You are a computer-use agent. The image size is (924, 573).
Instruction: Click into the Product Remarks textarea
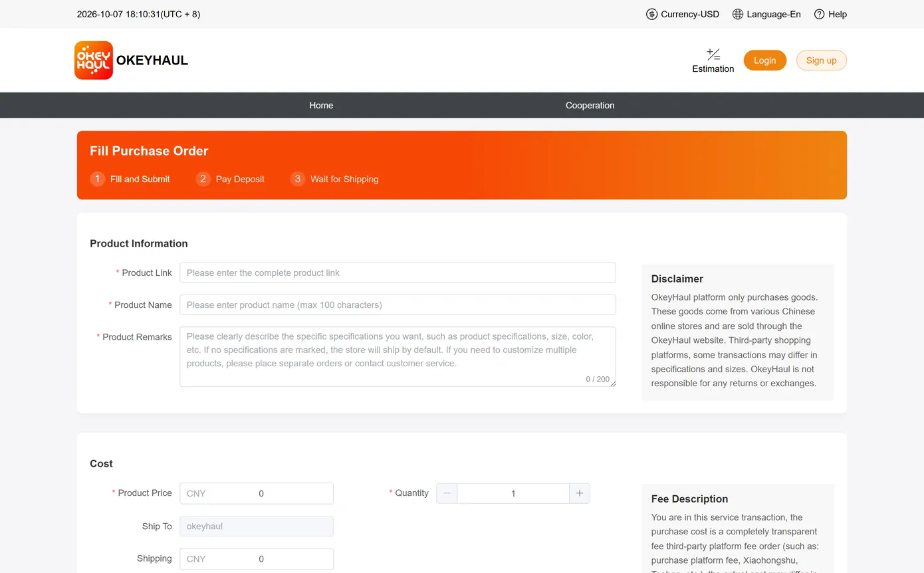[398, 357]
